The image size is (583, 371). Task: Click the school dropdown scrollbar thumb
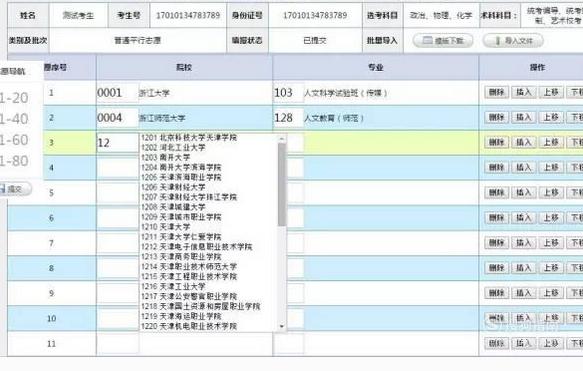pos(282,185)
